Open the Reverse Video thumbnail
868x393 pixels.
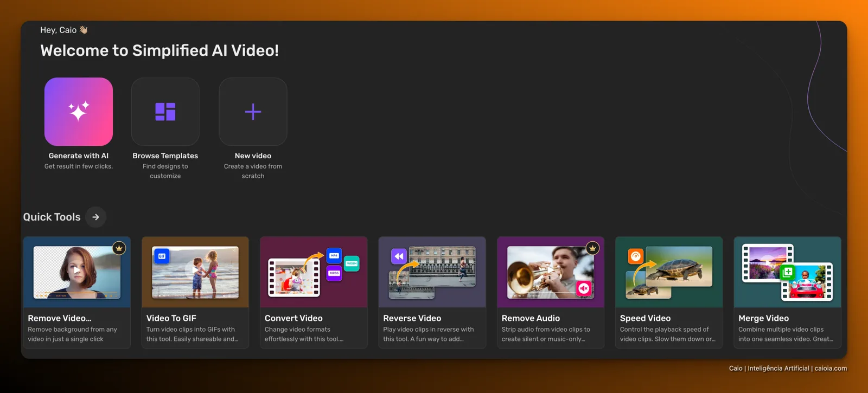(x=432, y=272)
